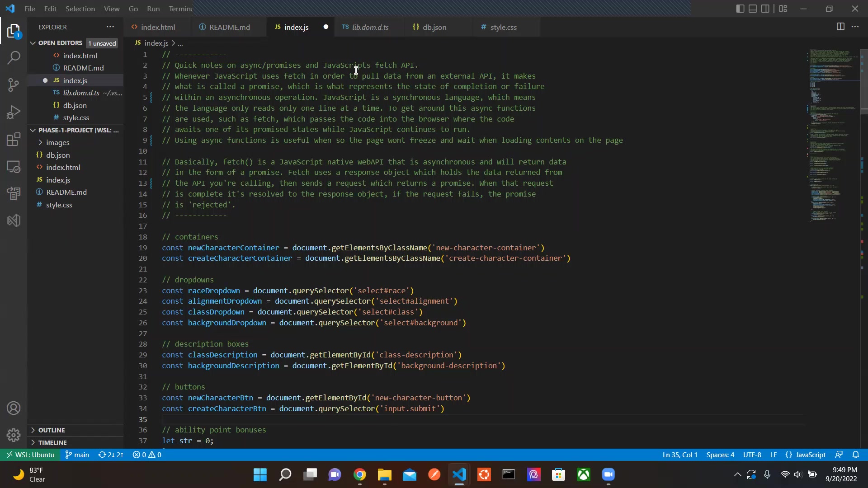Click the code minimap preview
868x488 pixels.
point(832,136)
